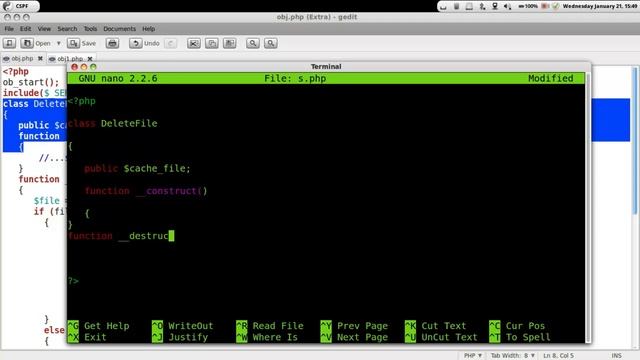Open the Tab Width dropdown in status bar
The height and width of the screenshot is (360, 640).
coord(513,356)
